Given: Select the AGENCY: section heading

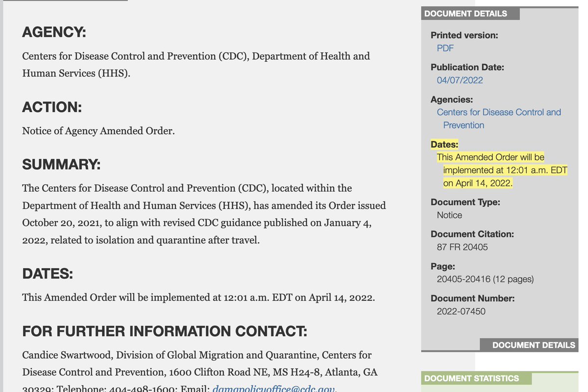Looking at the screenshot, I should [54, 33].
